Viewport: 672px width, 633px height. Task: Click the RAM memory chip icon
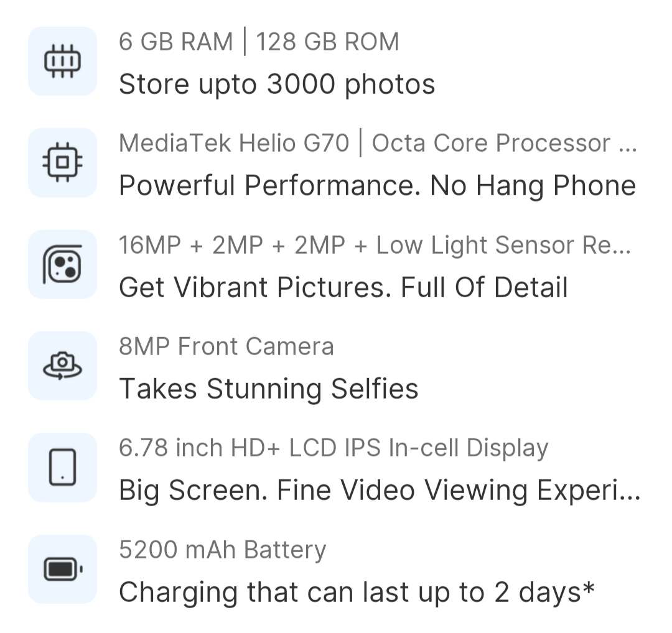click(62, 61)
